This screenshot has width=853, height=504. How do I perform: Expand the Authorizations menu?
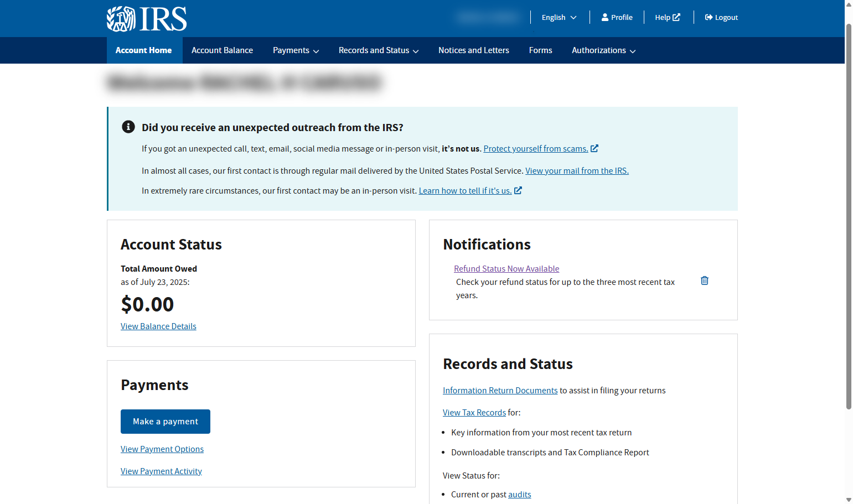point(604,50)
